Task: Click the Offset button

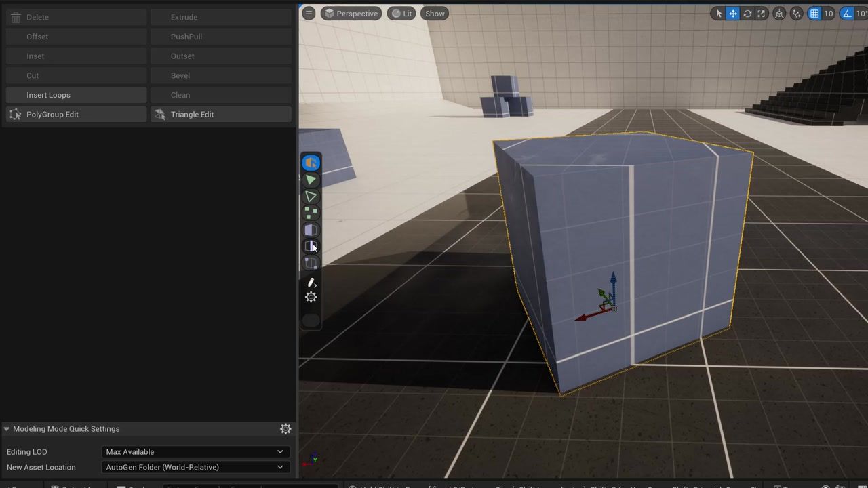Action: point(76,37)
